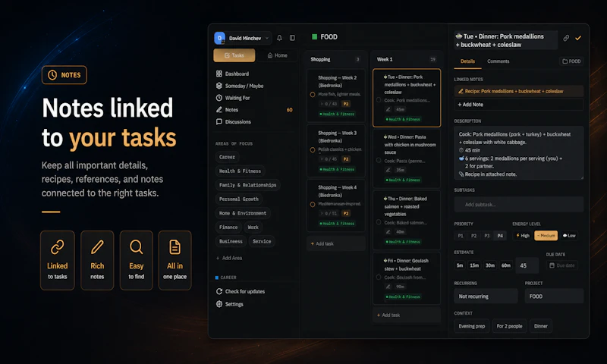Click the green FOOD project square
Screen dimensions: 607x364
pos(314,36)
